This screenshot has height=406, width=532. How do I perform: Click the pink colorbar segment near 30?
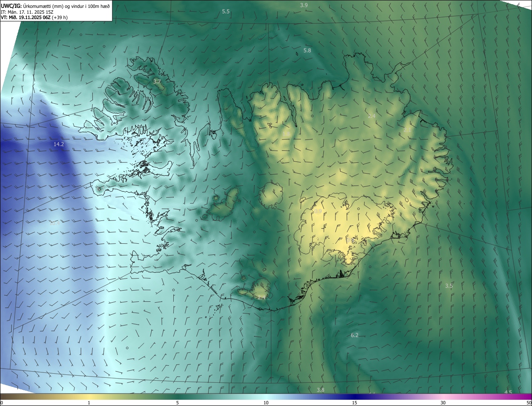pos(443,397)
